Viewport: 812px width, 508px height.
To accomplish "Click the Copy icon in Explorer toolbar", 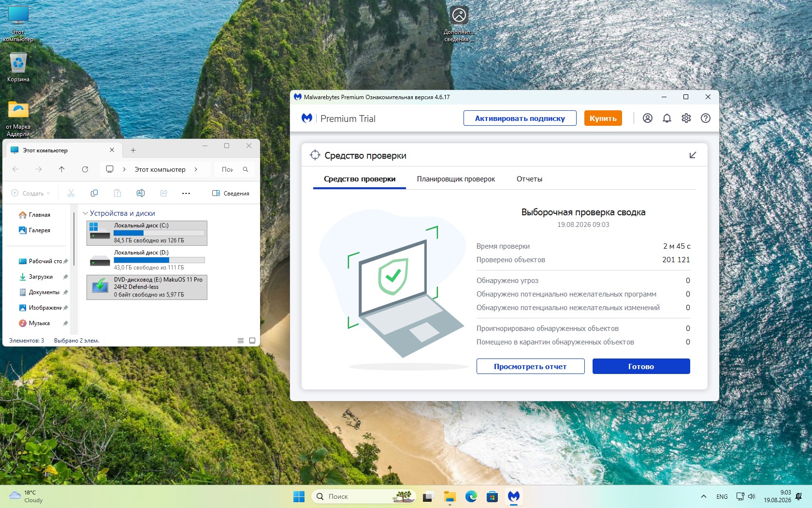I will click(94, 193).
